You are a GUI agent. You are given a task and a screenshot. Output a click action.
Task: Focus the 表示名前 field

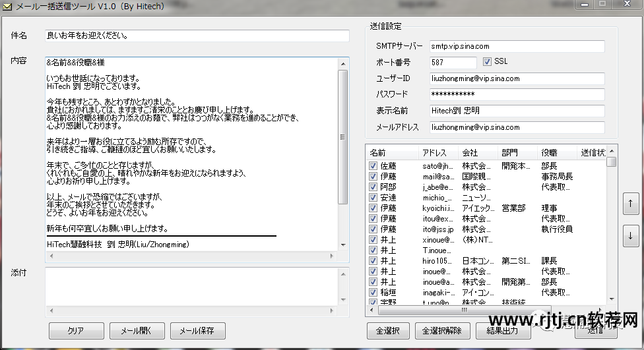[x=517, y=111]
